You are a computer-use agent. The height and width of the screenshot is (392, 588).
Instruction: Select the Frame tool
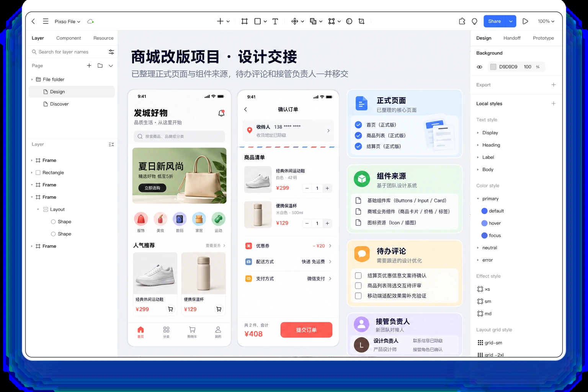click(245, 21)
